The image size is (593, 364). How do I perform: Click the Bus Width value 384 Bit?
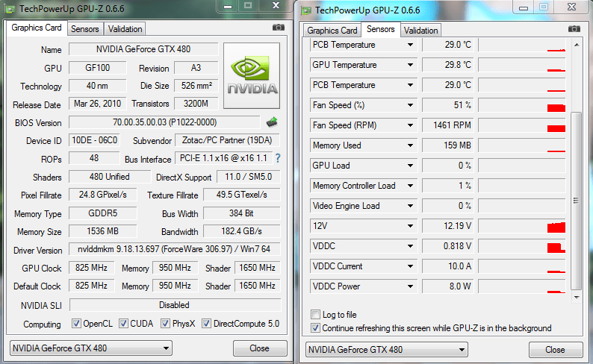(x=242, y=213)
